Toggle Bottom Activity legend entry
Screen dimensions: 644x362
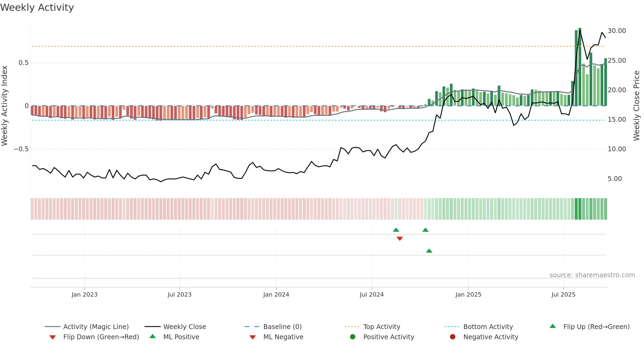(479, 327)
